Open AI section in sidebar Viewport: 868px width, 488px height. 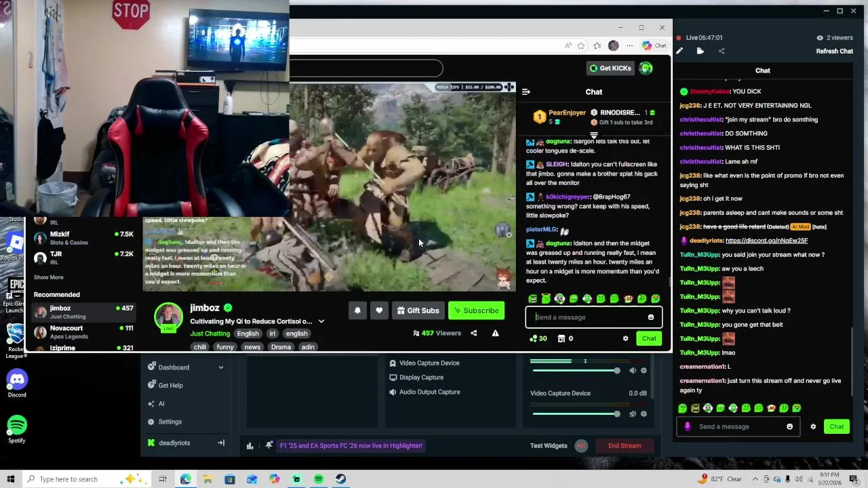(x=161, y=404)
